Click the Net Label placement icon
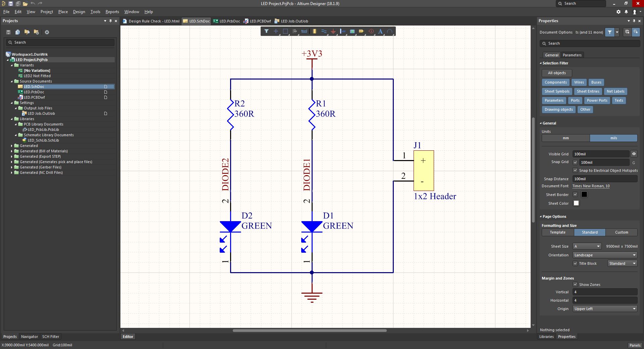This screenshot has width=644, height=349. [304, 31]
